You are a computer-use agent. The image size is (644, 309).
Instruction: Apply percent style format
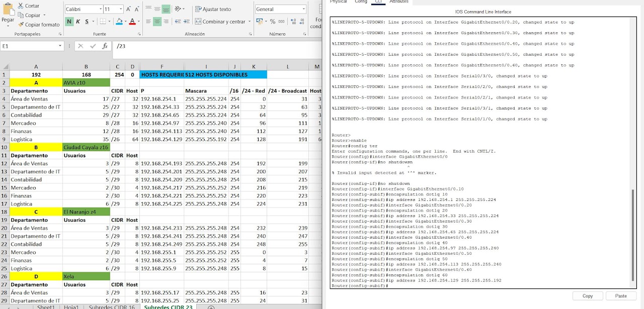pyautogui.click(x=273, y=22)
